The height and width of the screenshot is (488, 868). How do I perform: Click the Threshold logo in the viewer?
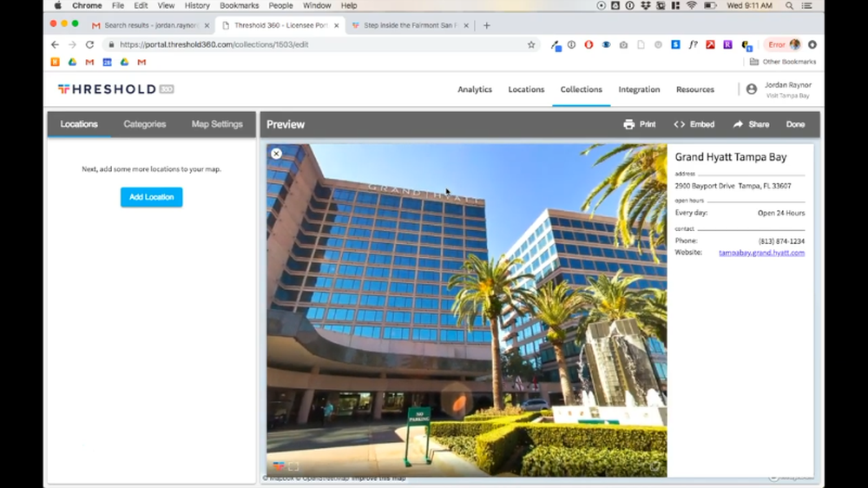click(x=279, y=465)
